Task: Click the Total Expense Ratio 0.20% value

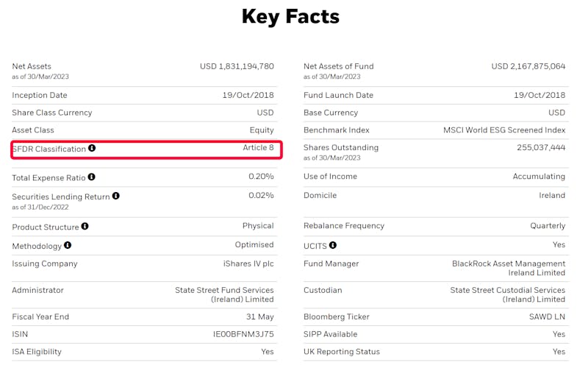Action: pyautogui.click(x=261, y=177)
